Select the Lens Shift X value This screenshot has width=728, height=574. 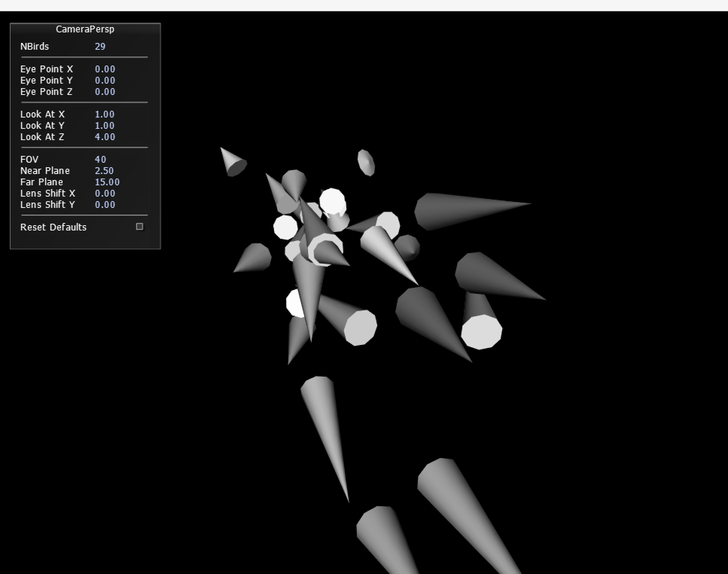pyautogui.click(x=105, y=193)
